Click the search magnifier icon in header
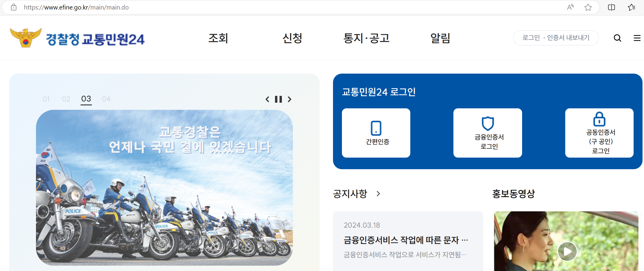Viewport: 644px width, 271px height. pos(617,38)
